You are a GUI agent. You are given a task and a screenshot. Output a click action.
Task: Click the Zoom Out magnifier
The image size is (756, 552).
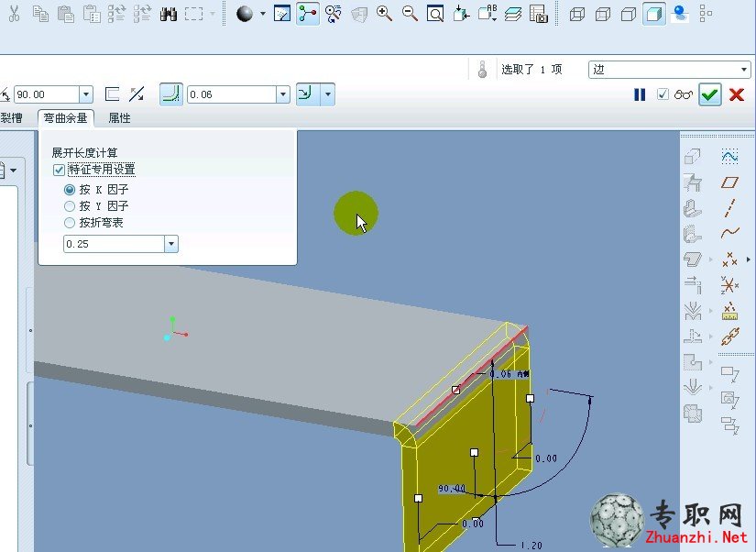click(410, 14)
